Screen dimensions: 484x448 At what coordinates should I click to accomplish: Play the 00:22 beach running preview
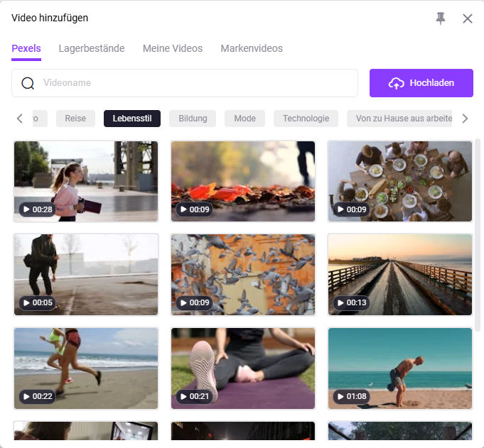pos(38,396)
